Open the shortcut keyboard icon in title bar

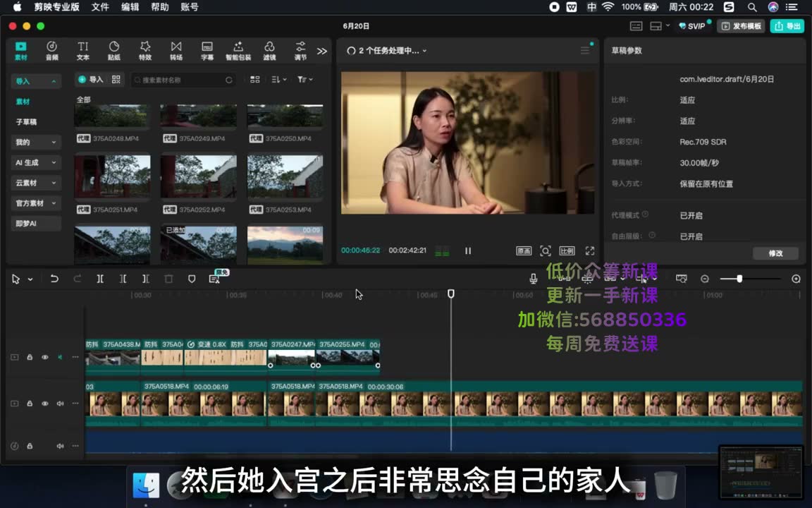636,26
